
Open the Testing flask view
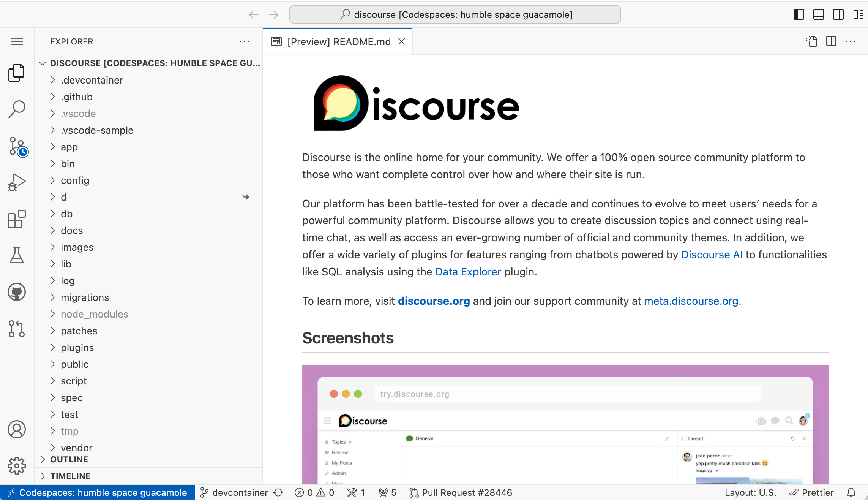[x=17, y=255]
